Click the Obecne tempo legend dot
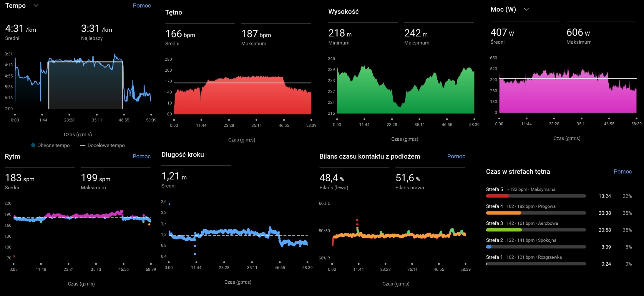This screenshot has width=644, height=296. 33,145
